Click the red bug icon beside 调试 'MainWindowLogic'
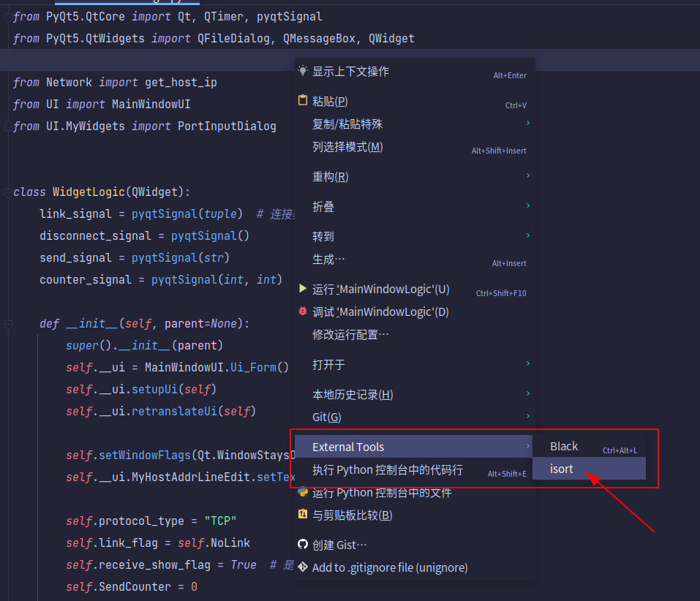The height and width of the screenshot is (601, 700). pyautogui.click(x=303, y=311)
